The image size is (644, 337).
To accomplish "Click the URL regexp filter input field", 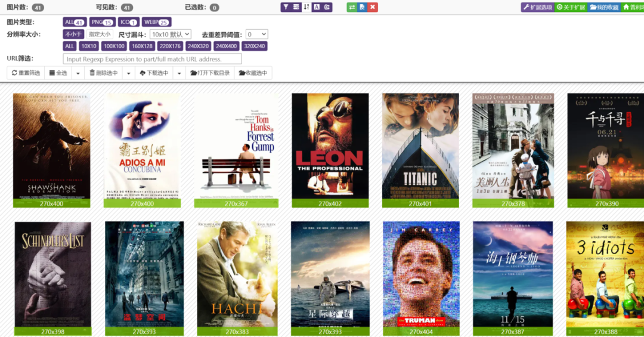I will click(153, 59).
